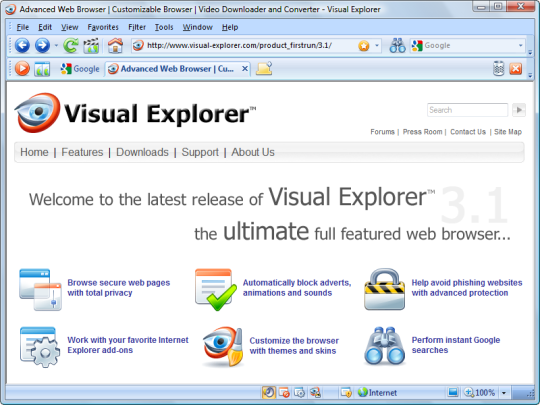Click Automatically block adverts link
540x405 pixels.
click(297, 288)
